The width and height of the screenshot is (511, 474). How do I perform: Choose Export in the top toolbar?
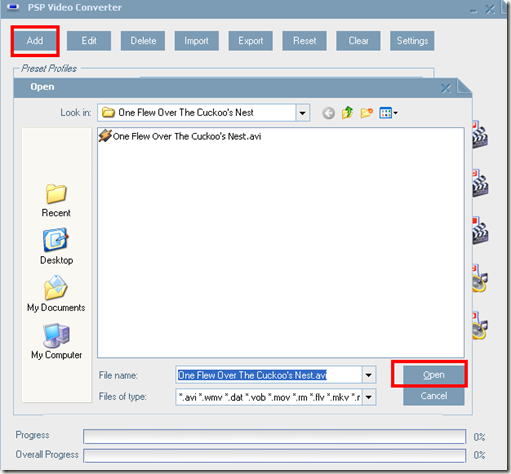click(250, 41)
